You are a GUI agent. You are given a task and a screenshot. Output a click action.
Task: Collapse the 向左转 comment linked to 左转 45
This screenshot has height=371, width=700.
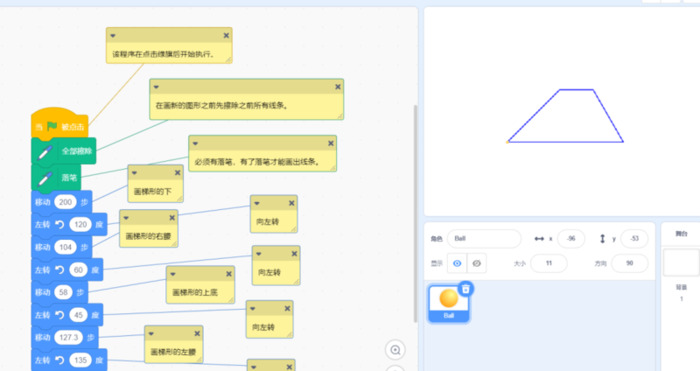pos(253,308)
